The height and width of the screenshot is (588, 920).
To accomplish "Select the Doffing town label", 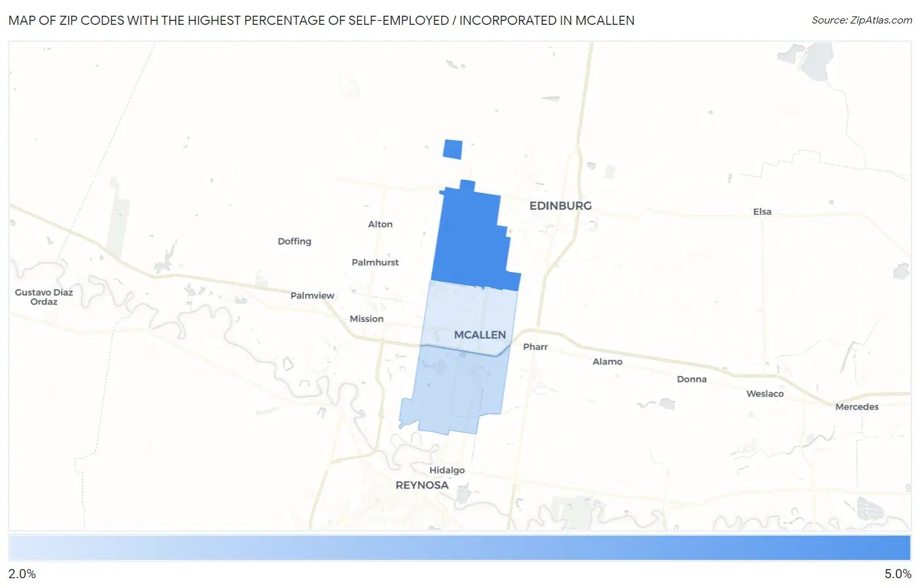I will tap(294, 241).
